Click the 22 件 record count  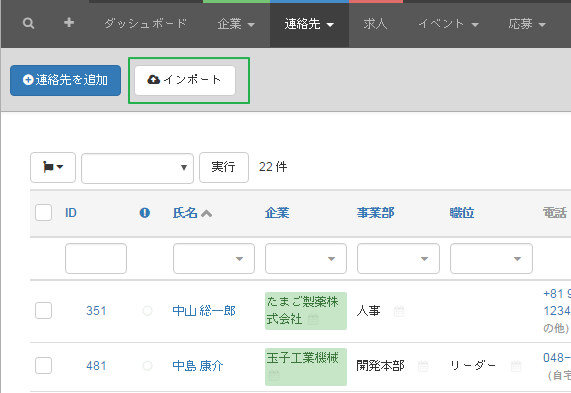click(x=273, y=167)
